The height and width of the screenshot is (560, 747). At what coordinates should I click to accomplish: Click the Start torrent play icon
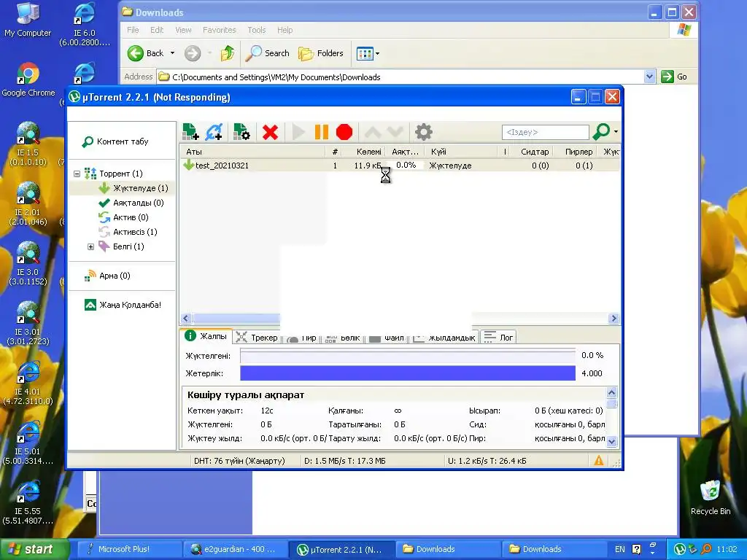[x=298, y=132]
